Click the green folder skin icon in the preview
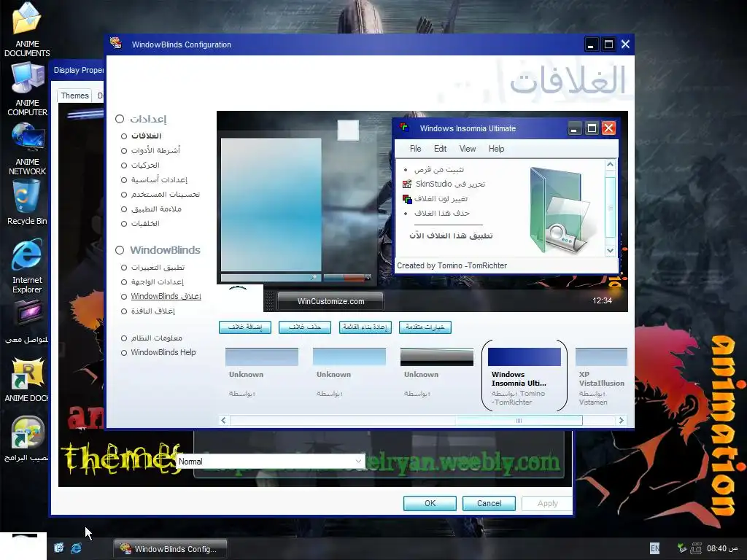The image size is (747, 560). point(561,209)
